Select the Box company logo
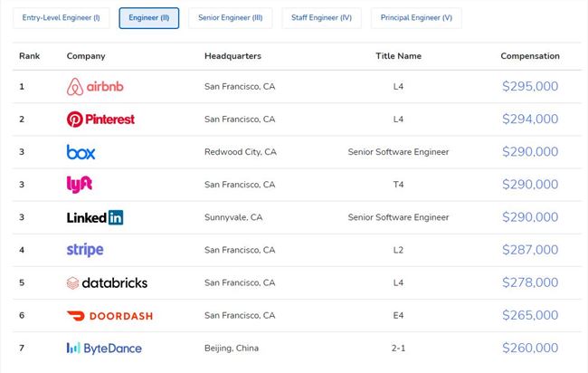Image resolution: width=588 pixels, height=373 pixels. [81, 152]
